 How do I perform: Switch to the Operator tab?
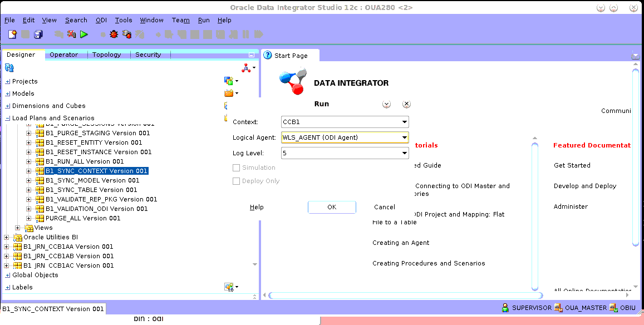(65, 55)
